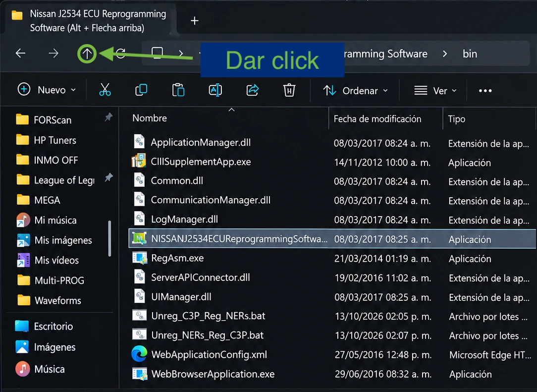Open the three-dots more options menu
537x392 pixels.
click(x=485, y=91)
